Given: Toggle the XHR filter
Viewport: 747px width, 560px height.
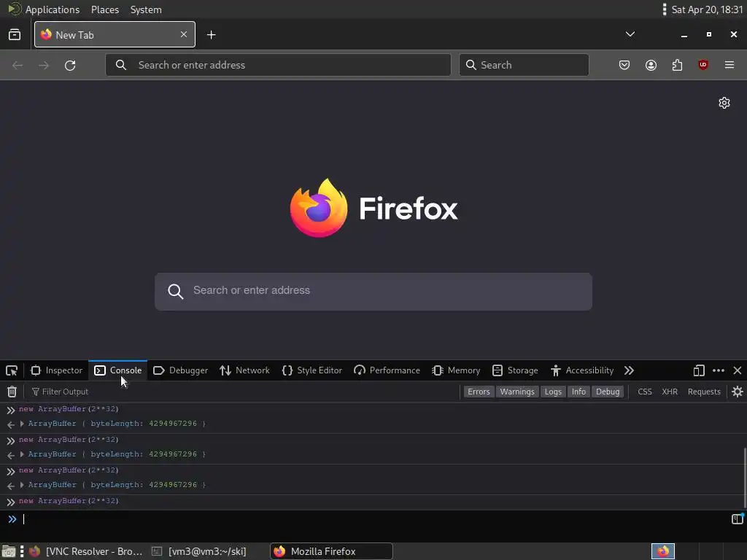Looking at the screenshot, I should tap(670, 392).
